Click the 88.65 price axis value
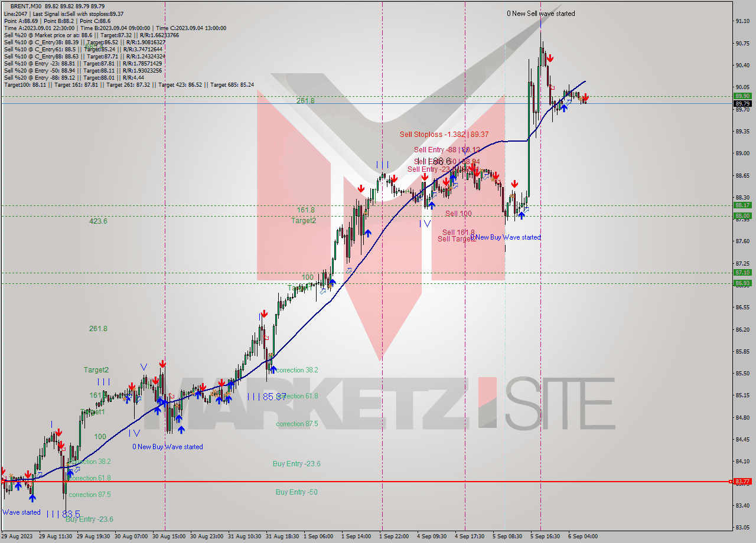Screen dimensions: 756x543 pos(743,176)
